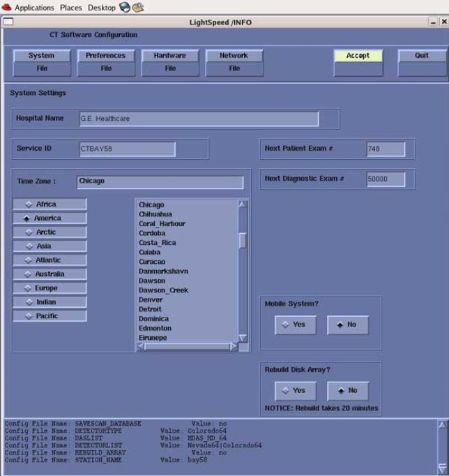Click the timezone list scroll-up arrow
This screenshot has height=476, width=449.
(243, 204)
